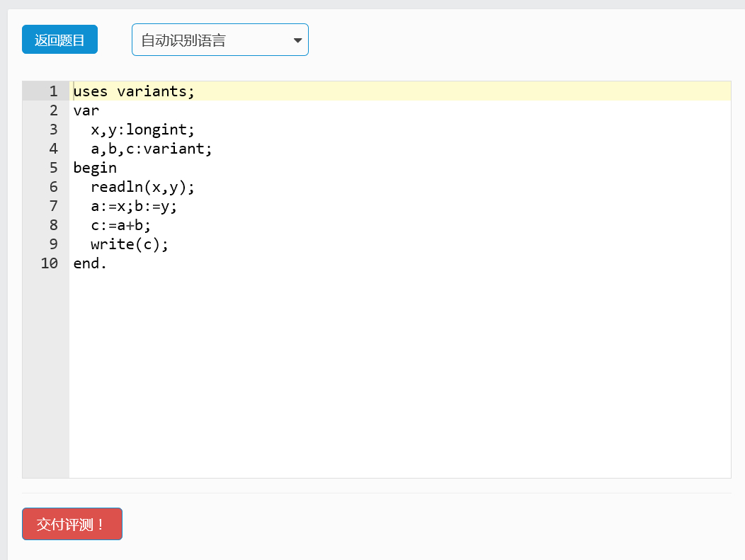Viewport: 745px width, 560px height.
Task: Place cursor on the "begin" keyword
Action: [x=95, y=168]
